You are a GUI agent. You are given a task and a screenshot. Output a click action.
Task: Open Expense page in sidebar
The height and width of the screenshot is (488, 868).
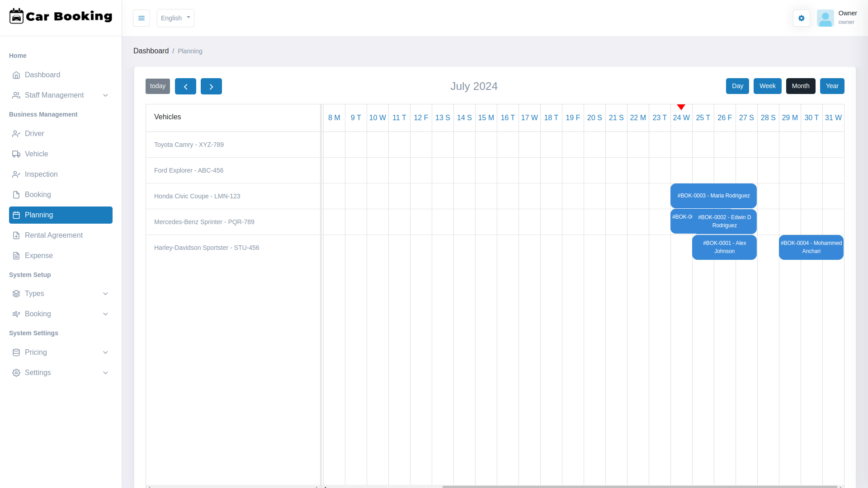(x=38, y=256)
